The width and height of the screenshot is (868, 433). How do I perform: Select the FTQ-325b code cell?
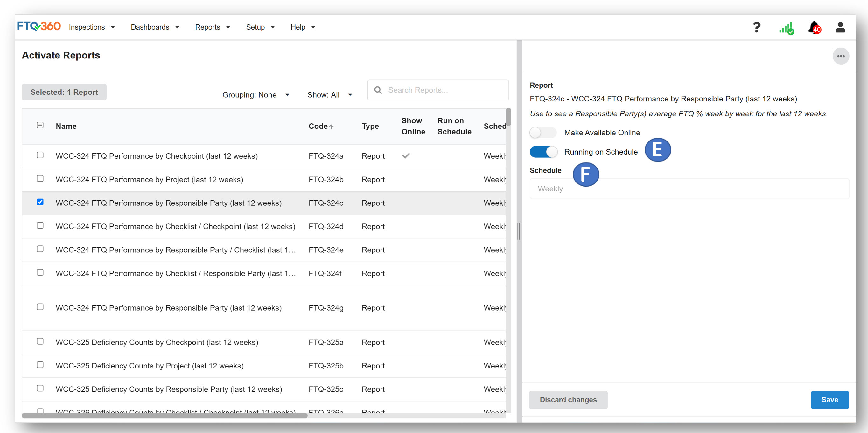tap(326, 366)
